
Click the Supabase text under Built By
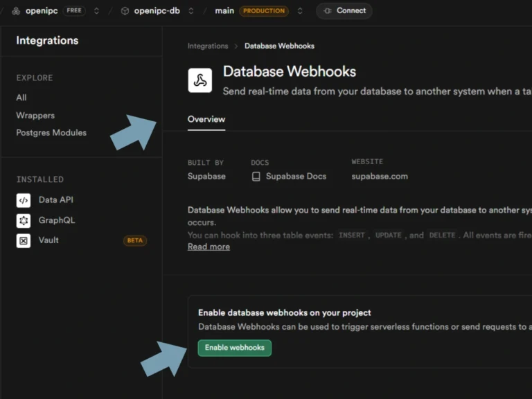(206, 177)
